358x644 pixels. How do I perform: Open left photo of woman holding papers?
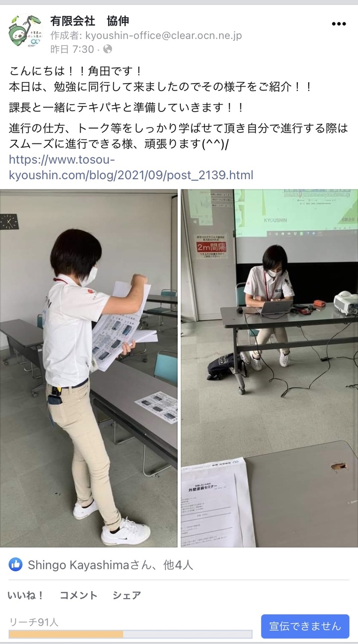point(89,368)
